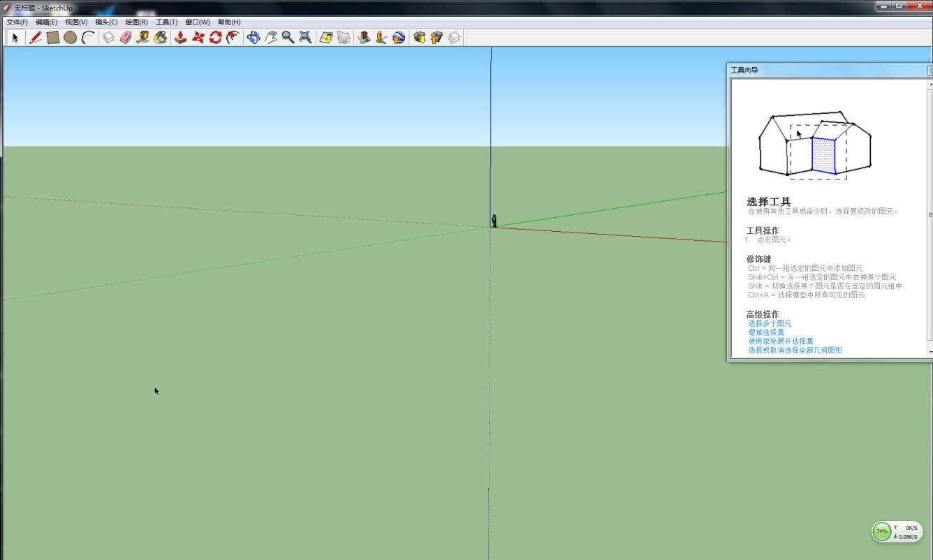This screenshot has width=933, height=560.
Task: Use the Push/Pull tool
Action: coord(179,38)
